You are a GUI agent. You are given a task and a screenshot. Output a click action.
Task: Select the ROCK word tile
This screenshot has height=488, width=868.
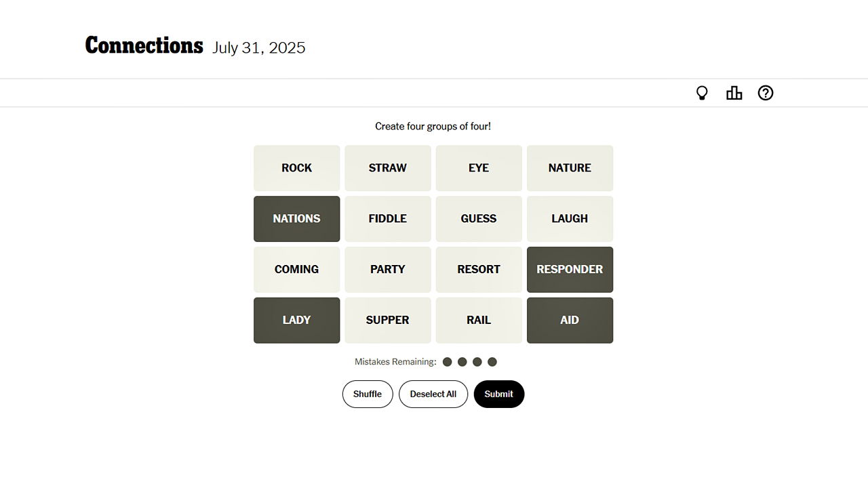point(296,168)
